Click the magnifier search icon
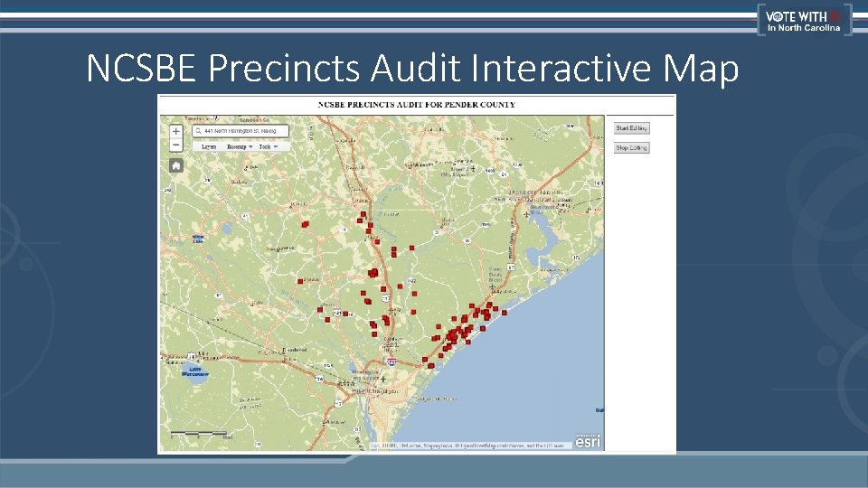The width and height of the screenshot is (868, 488). (198, 131)
